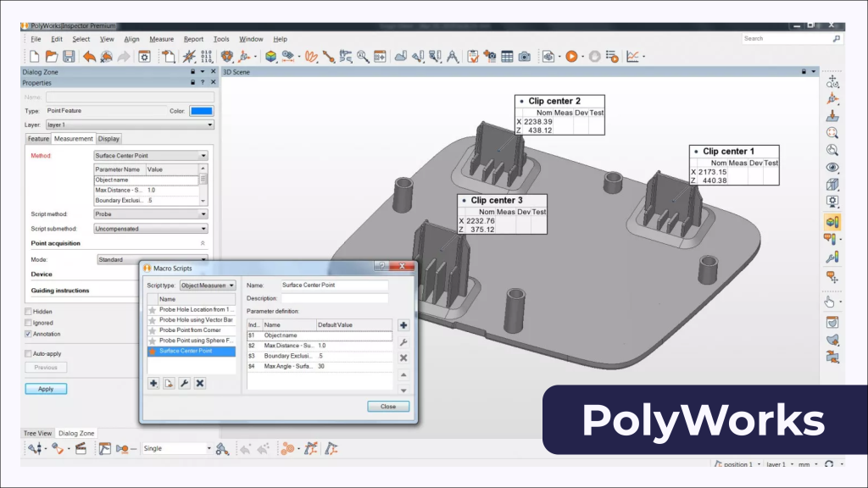
Task: Click the Open folder icon in toolbar
Action: [51, 57]
